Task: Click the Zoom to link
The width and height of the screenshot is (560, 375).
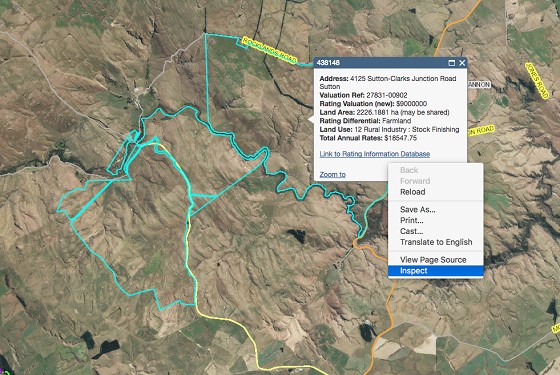Action: [332, 174]
